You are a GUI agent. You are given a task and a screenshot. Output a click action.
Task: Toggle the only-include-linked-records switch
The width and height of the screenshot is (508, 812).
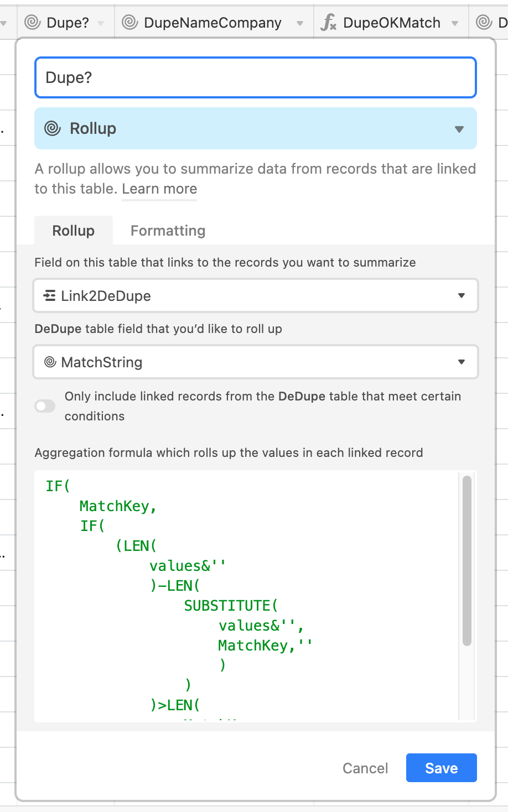point(44,406)
